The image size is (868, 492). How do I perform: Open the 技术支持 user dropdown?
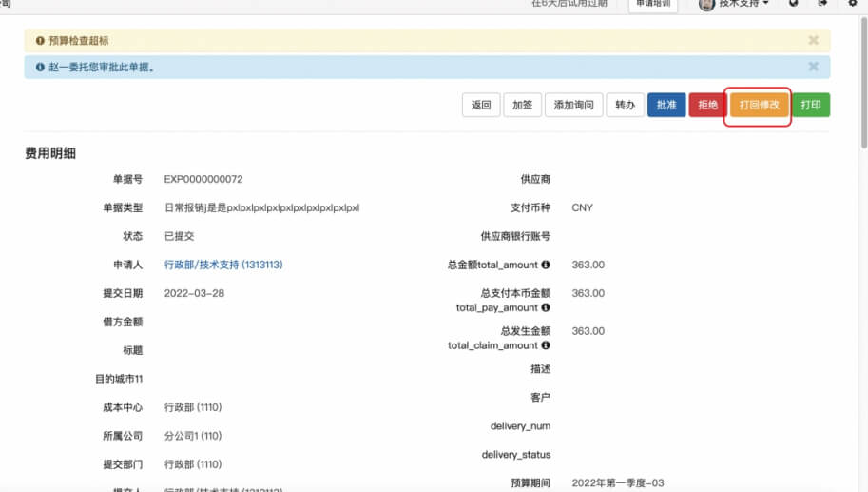point(735,4)
